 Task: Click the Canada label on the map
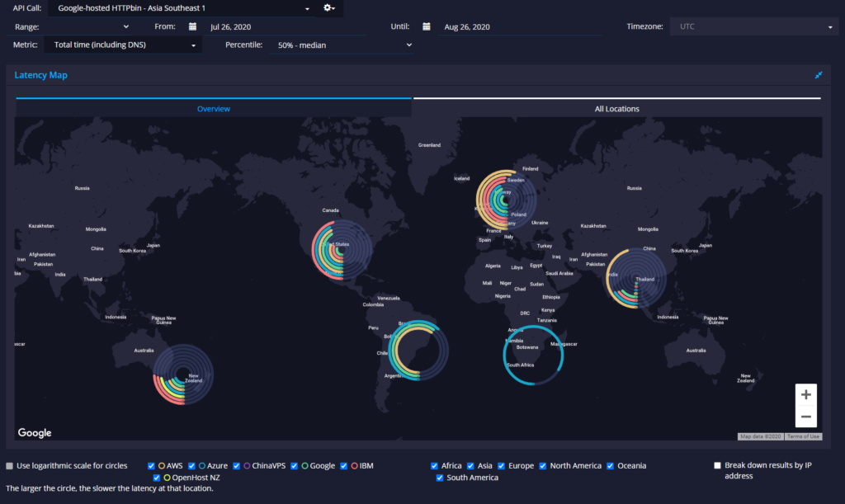coord(330,210)
